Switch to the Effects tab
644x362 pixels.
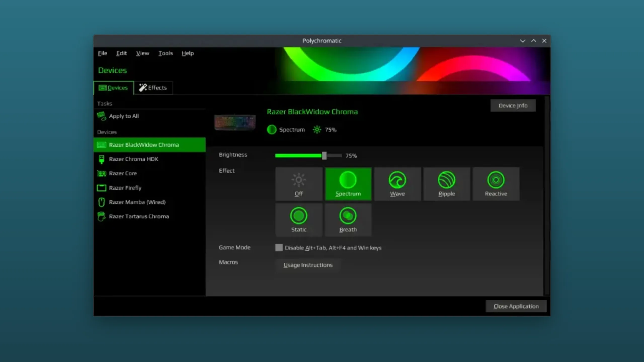coord(153,88)
